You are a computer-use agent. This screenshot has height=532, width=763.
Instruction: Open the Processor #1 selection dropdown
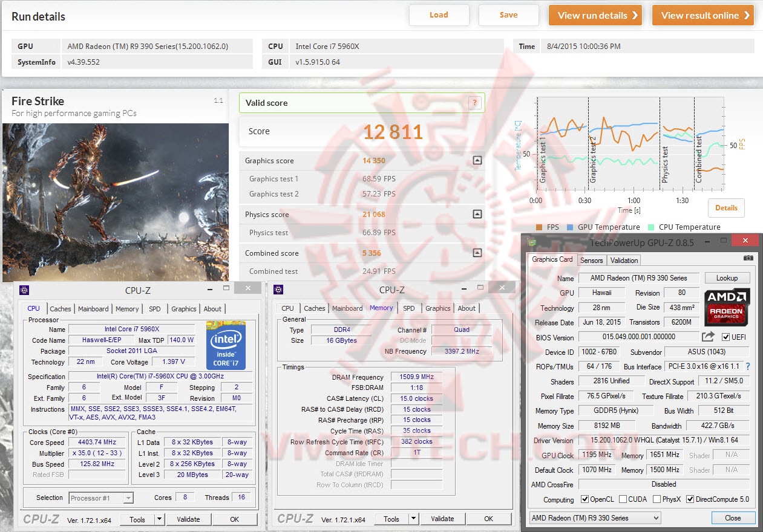(128, 498)
